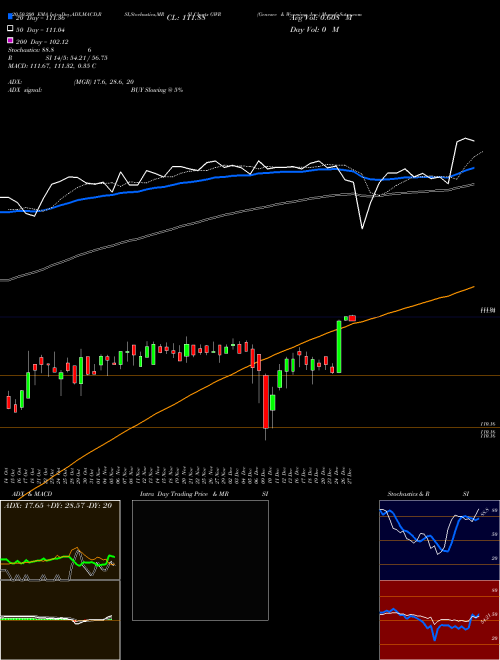Click the 'CL: 111.88' closing price text
The image size is (500, 660).
[186, 18]
